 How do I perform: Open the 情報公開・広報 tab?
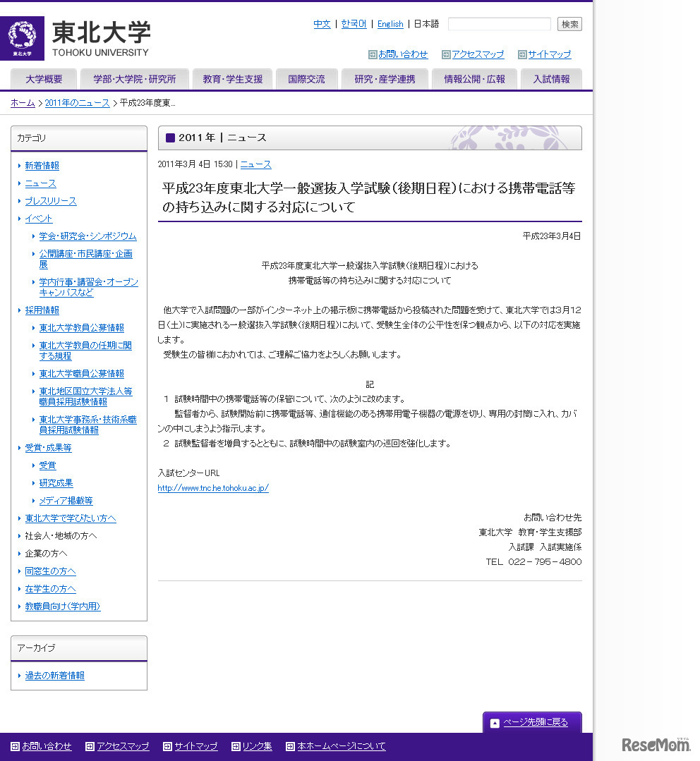[x=474, y=79]
